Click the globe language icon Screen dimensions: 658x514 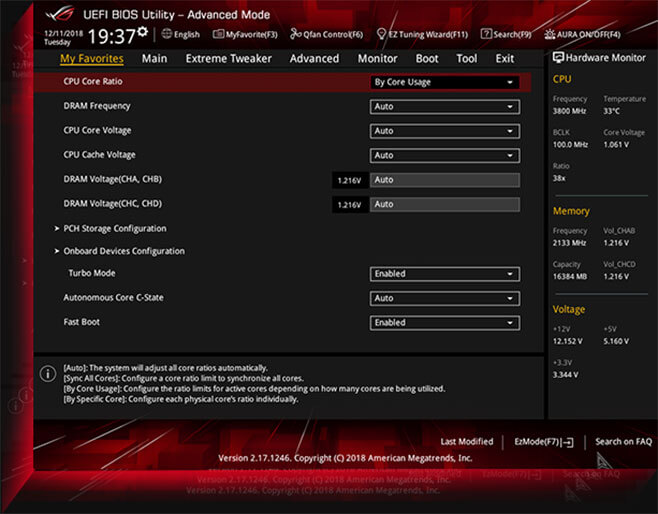pos(167,34)
